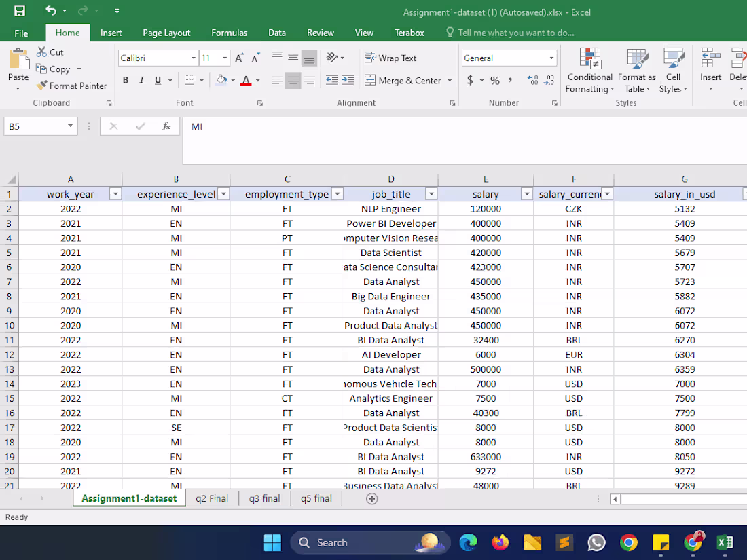Open the q2 Final sheet tab
This screenshot has height=560, width=747.
(x=211, y=498)
